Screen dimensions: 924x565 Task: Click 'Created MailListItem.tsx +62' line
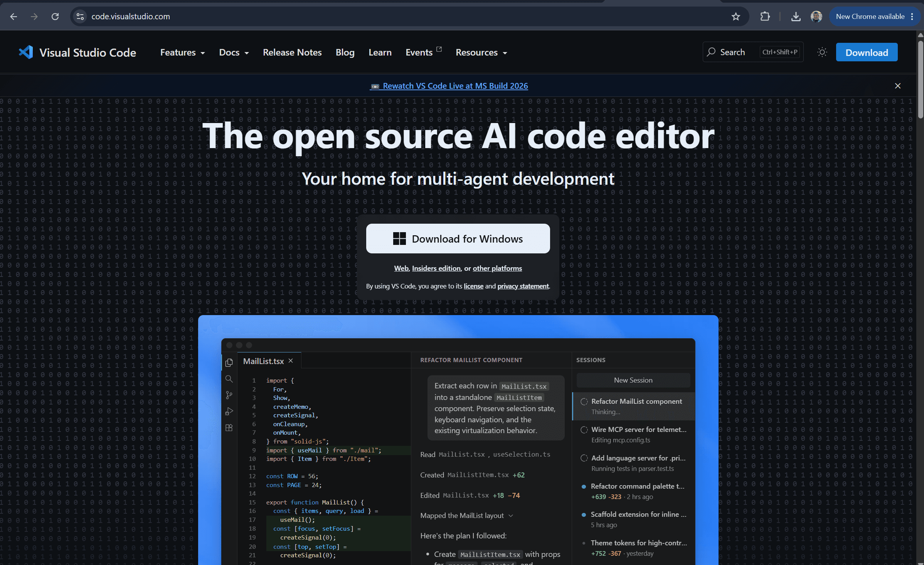[472, 475]
